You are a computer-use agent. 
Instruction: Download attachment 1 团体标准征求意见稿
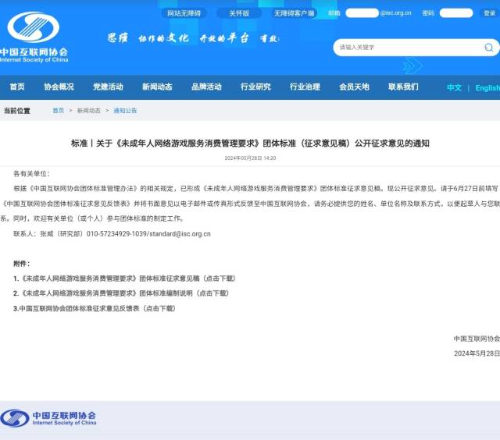click(x=124, y=278)
